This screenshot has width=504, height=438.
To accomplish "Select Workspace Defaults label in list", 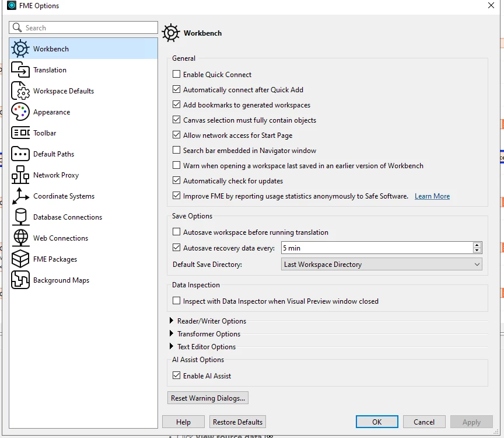I will [64, 91].
